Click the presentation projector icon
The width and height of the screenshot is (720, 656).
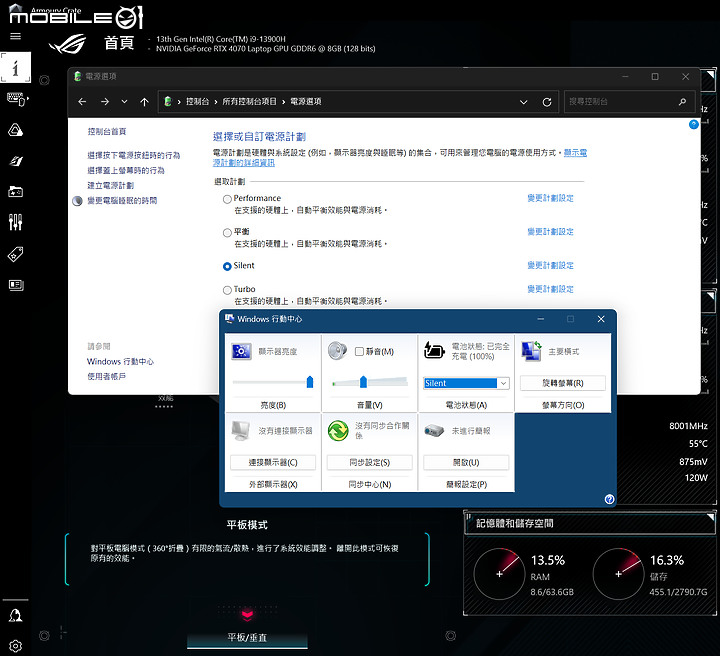coord(434,431)
